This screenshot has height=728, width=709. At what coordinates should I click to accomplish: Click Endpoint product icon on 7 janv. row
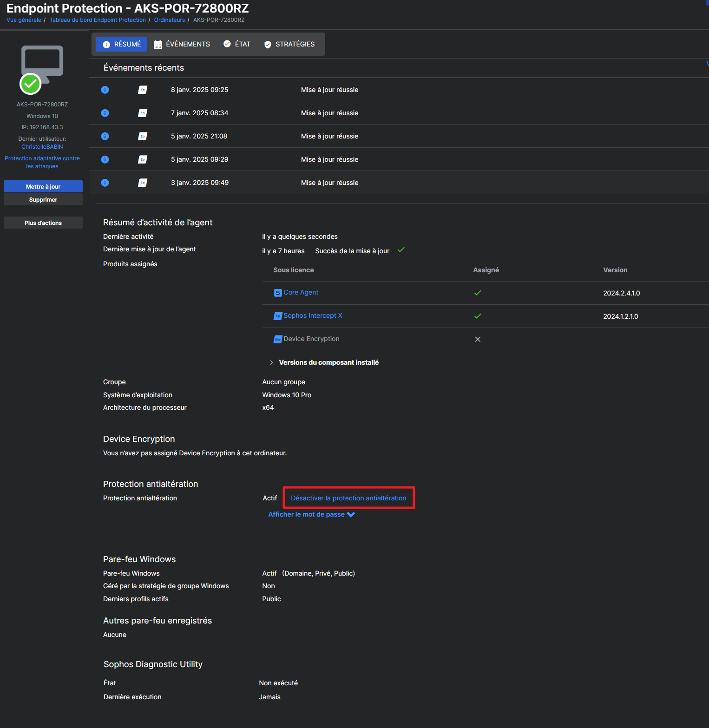(x=143, y=113)
